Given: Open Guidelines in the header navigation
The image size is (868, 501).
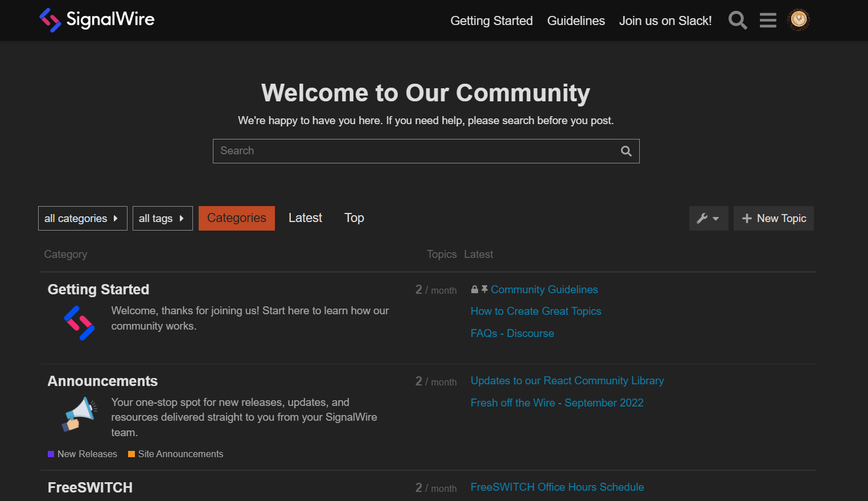Looking at the screenshot, I should point(576,21).
